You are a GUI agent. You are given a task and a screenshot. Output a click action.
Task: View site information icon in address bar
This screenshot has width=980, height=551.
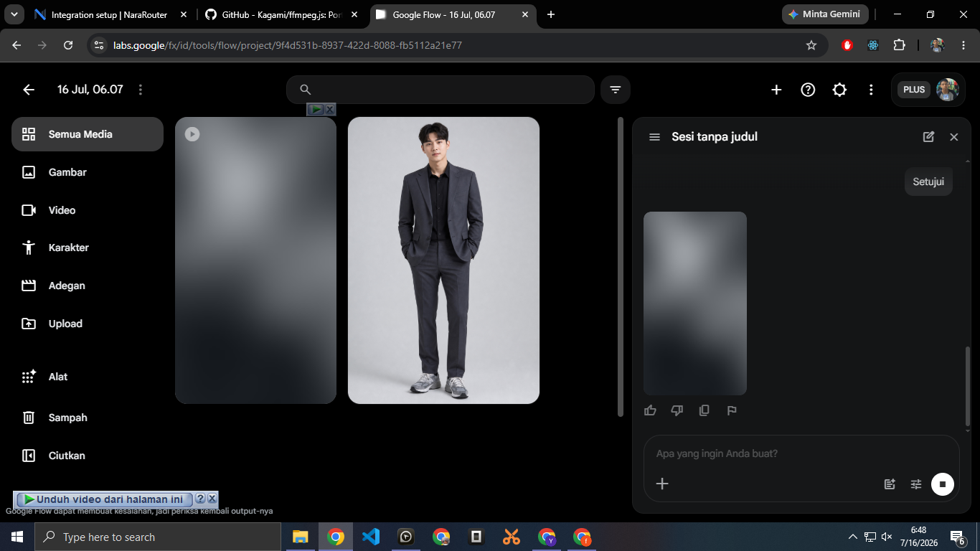click(100, 45)
